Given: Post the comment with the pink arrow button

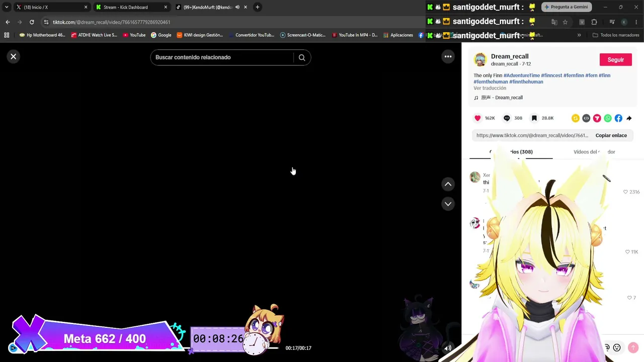Looking at the screenshot, I should click(x=633, y=348).
